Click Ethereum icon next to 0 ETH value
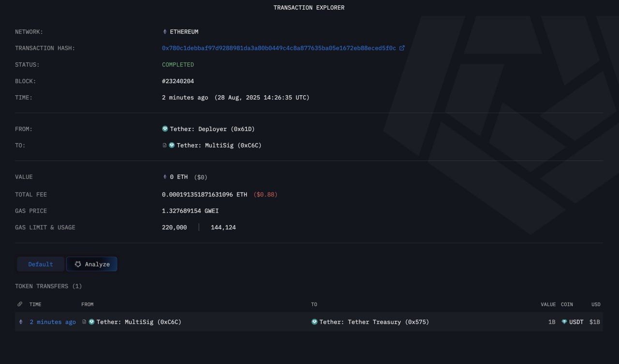Viewport: 619px width, 364px height. (x=165, y=177)
